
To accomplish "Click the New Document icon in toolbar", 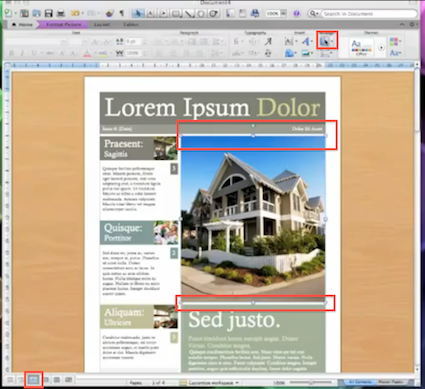I will tap(8, 13).
